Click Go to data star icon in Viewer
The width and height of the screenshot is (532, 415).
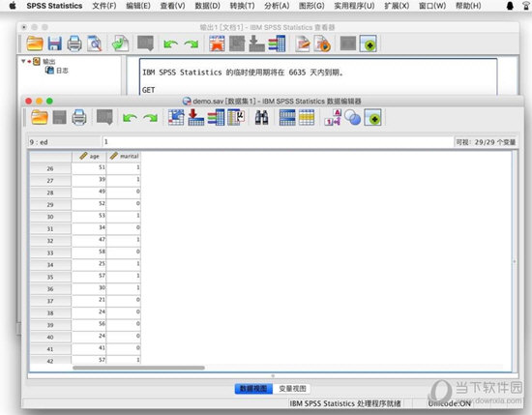[x=217, y=44]
